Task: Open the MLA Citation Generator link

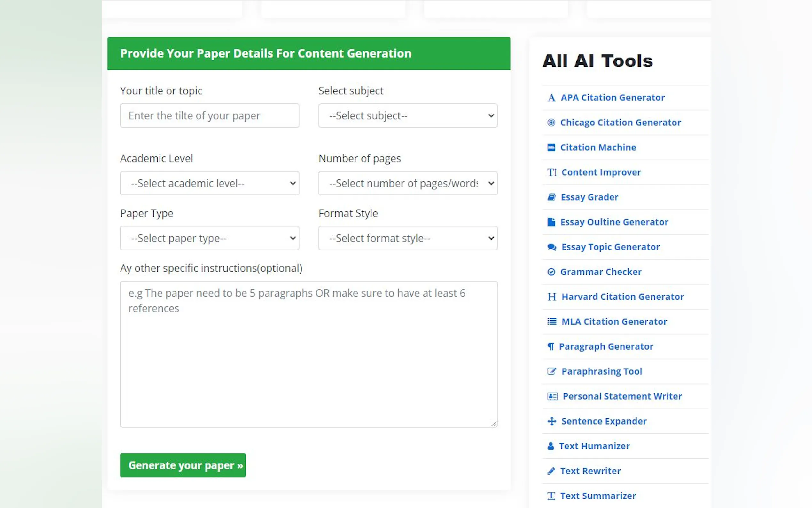Action: click(x=614, y=321)
